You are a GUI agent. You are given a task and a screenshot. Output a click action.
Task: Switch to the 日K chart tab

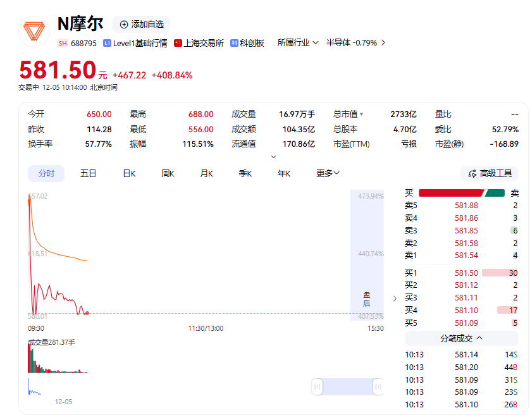click(x=129, y=173)
